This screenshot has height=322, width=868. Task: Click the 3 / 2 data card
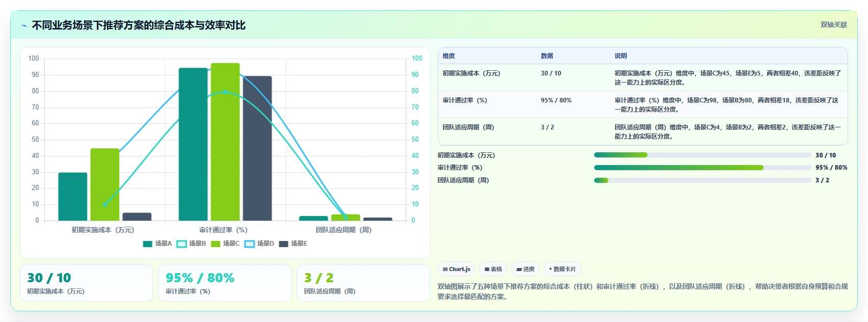point(363,283)
